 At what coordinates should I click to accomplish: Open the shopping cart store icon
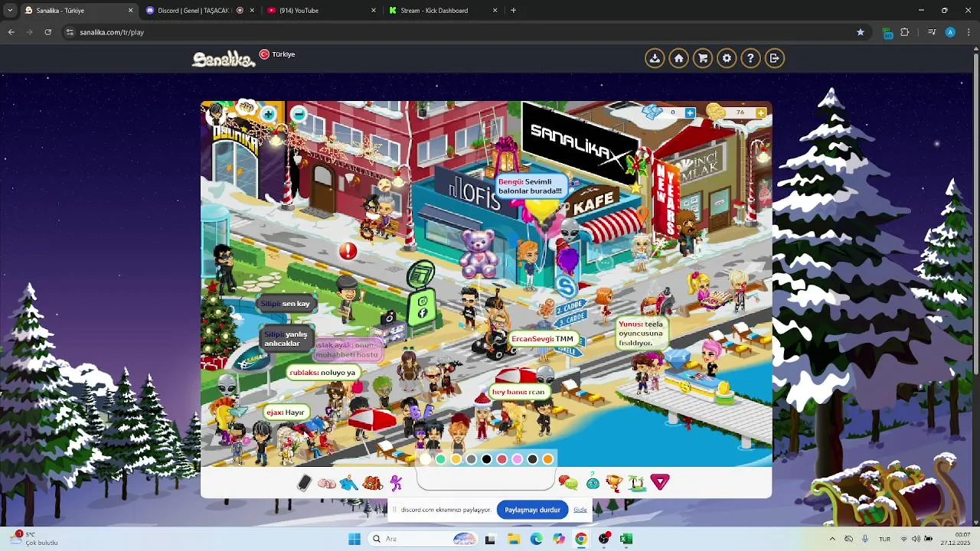coord(702,58)
